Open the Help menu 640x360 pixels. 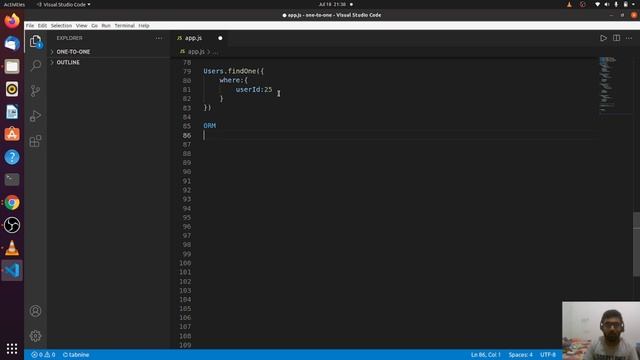[144, 25]
